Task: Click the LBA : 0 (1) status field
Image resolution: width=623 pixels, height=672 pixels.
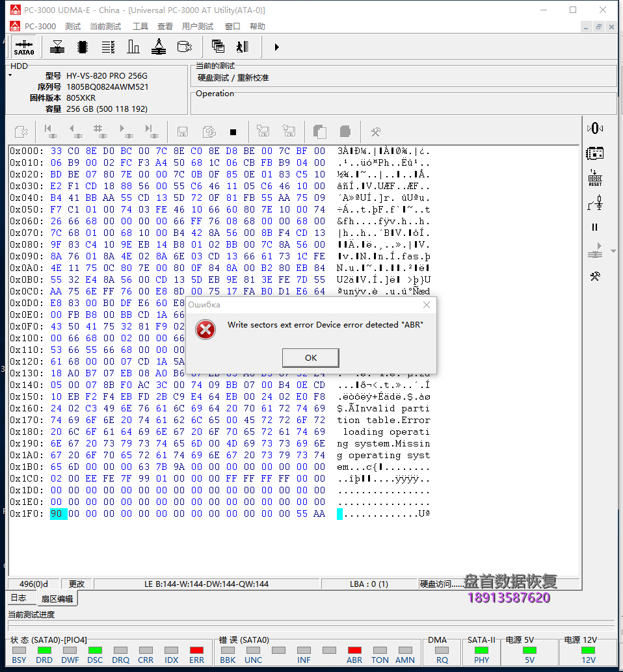Action: pyautogui.click(x=369, y=584)
